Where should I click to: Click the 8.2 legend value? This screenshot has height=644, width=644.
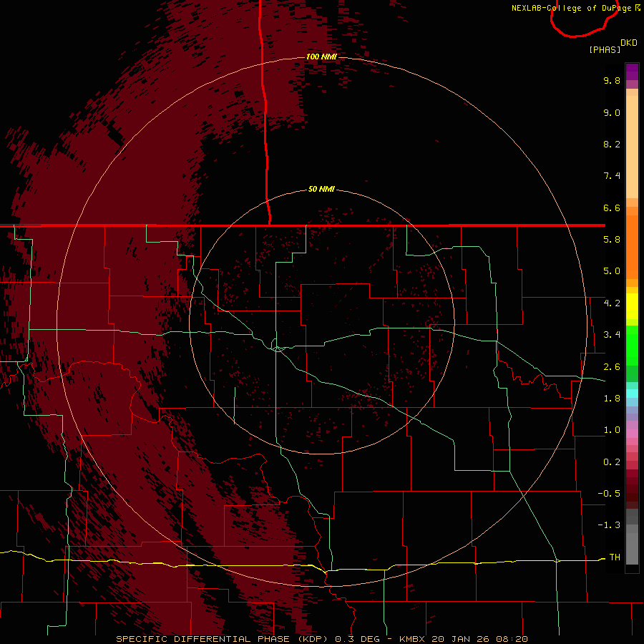[x=612, y=144]
